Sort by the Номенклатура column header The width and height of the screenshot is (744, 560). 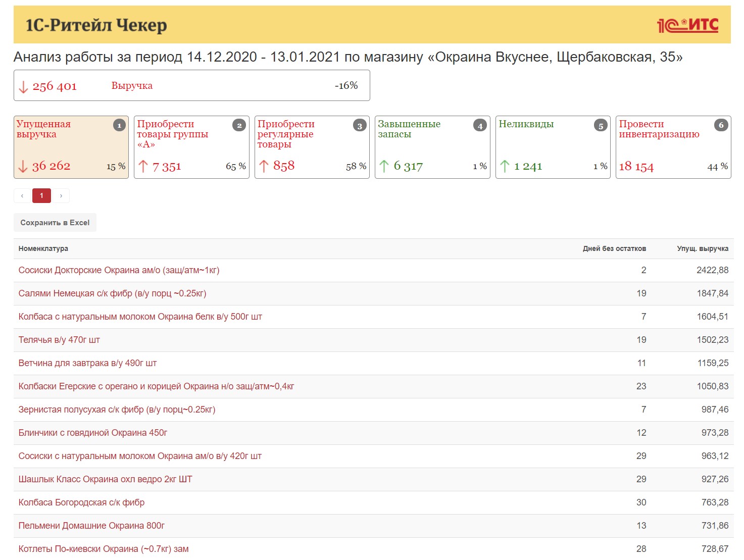[43, 248]
